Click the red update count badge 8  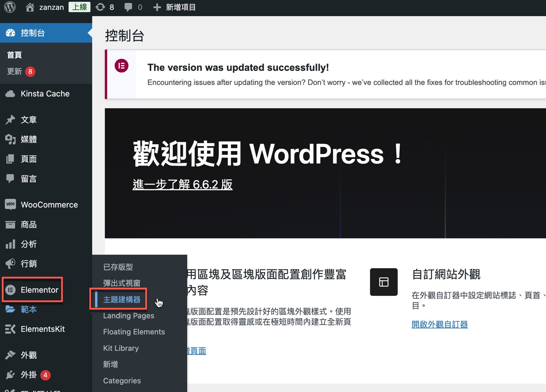[x=30, y=72]
